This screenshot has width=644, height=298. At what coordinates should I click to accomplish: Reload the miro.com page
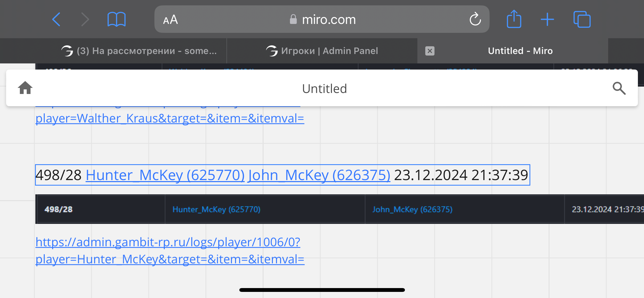[475, 19]
